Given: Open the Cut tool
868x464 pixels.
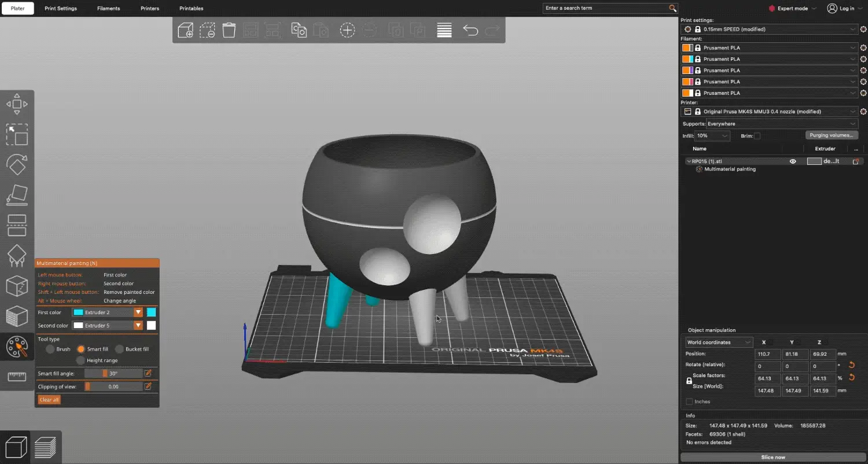Looking at the screenshot, I should coord(17,225).
